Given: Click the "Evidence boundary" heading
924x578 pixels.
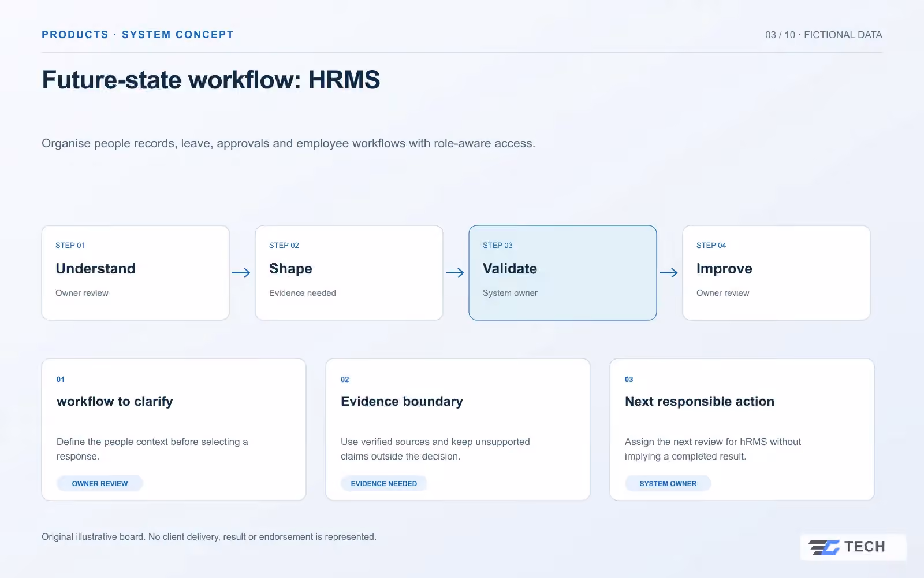Looking at the screenshot, I should pos(402,402).
